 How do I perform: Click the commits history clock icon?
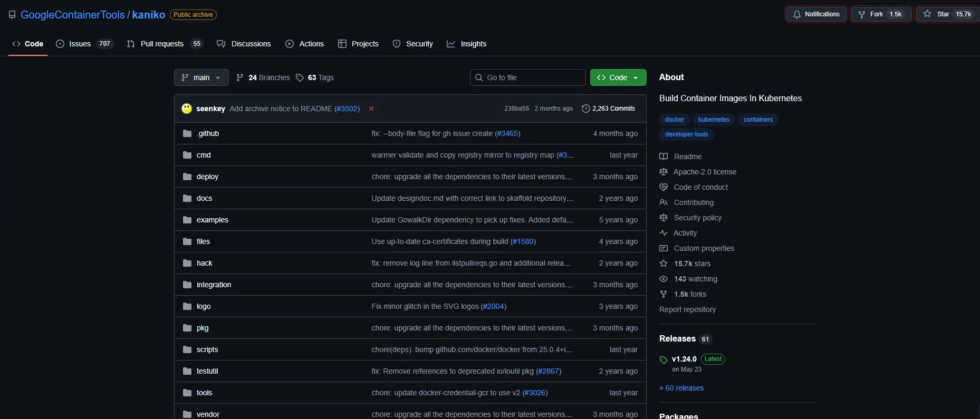pyautogui.click(x=585, y=109)
